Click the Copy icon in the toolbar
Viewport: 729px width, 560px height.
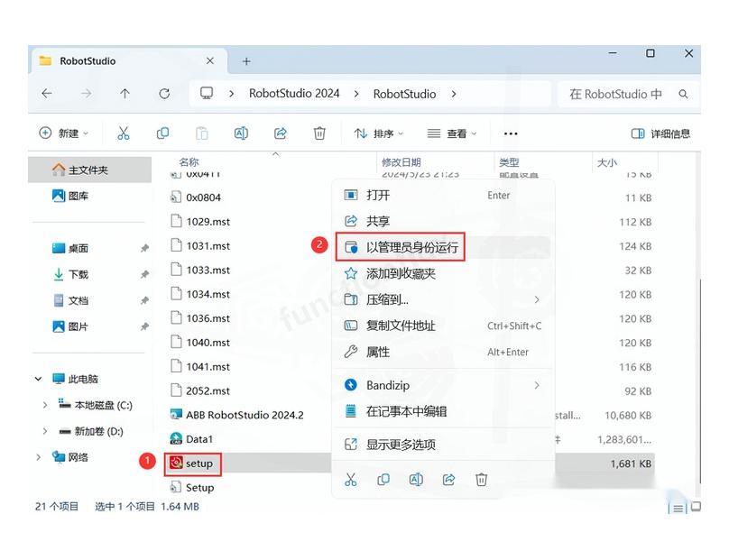coord(162,133)
